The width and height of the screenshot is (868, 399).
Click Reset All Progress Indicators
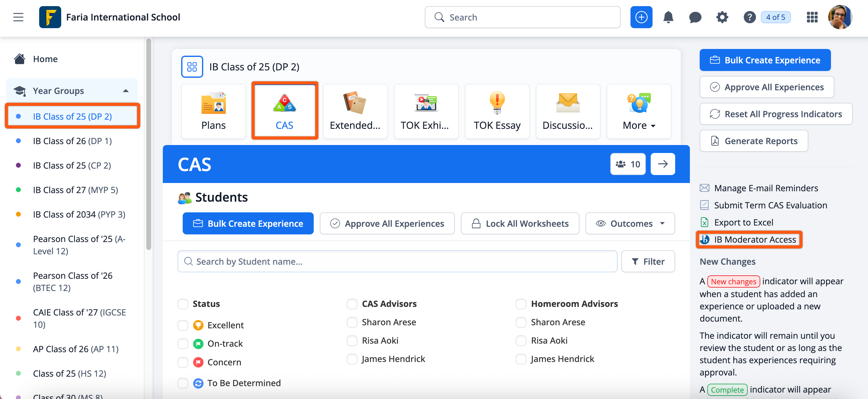coord(776,114)
